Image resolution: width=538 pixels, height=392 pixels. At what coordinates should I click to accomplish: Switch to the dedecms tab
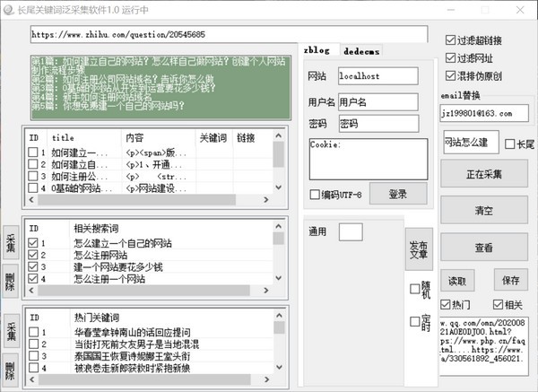[x=361, y=52]
